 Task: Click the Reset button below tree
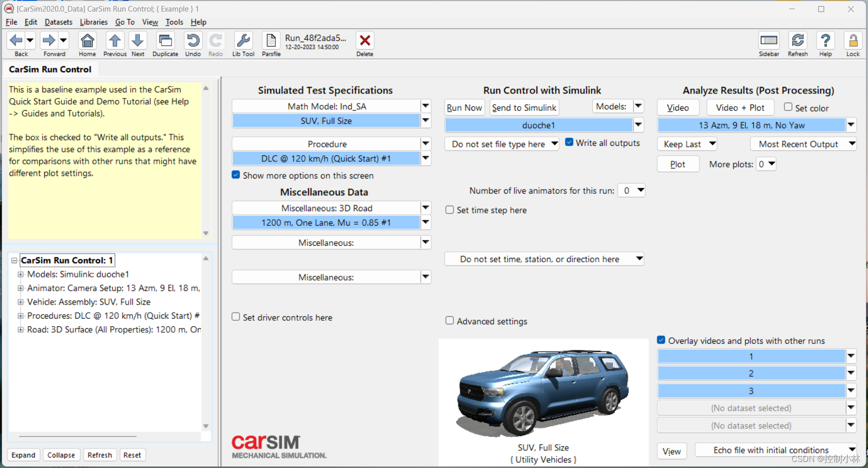pyautogui.click(x=132, y=455)
